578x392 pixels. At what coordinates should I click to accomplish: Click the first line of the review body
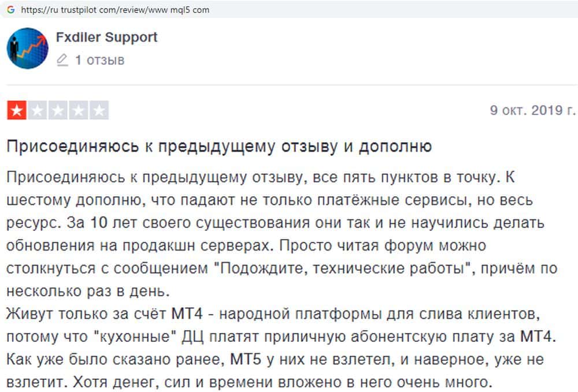tap(260, 177)
